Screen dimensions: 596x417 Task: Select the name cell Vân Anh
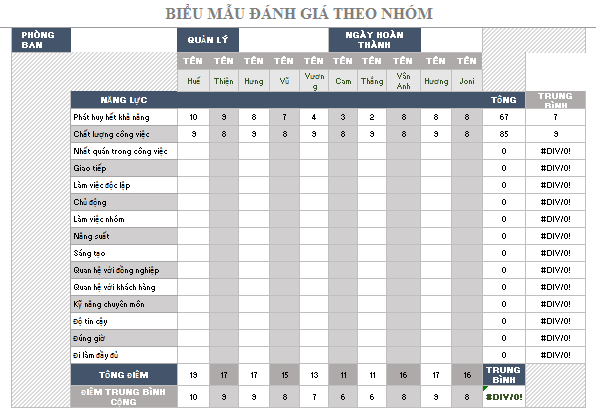pos(404,81)
